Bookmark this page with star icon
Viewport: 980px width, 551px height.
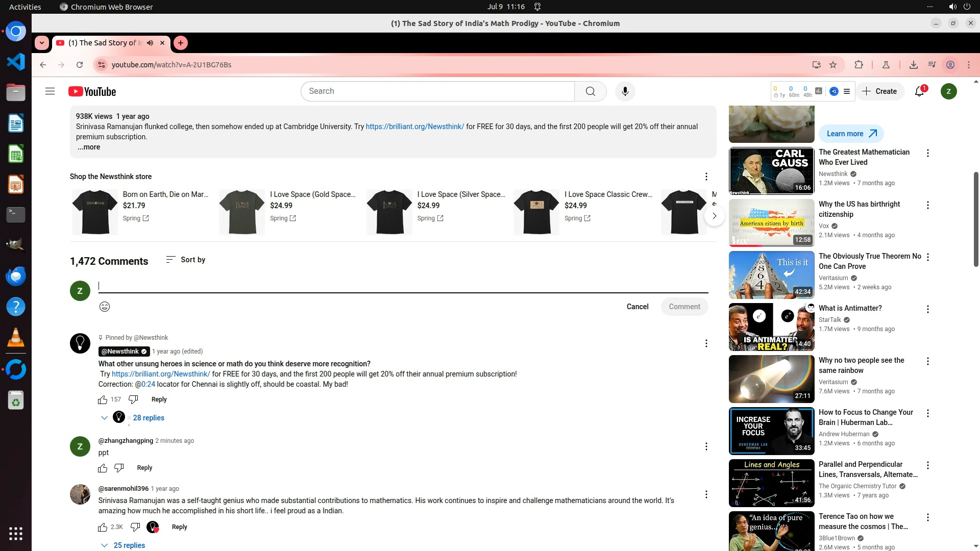pyautogui.click(x=833, y=65)
